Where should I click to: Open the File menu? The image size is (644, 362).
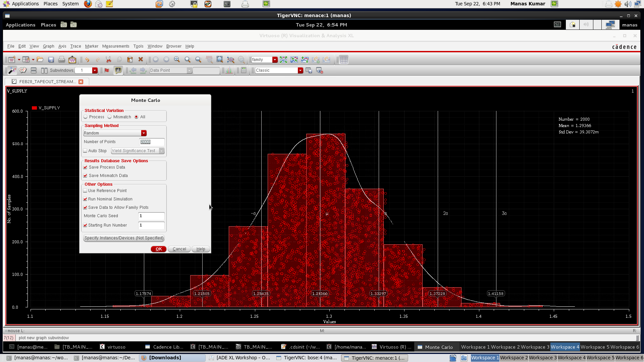pyautogui.click(x=11, y=46)
